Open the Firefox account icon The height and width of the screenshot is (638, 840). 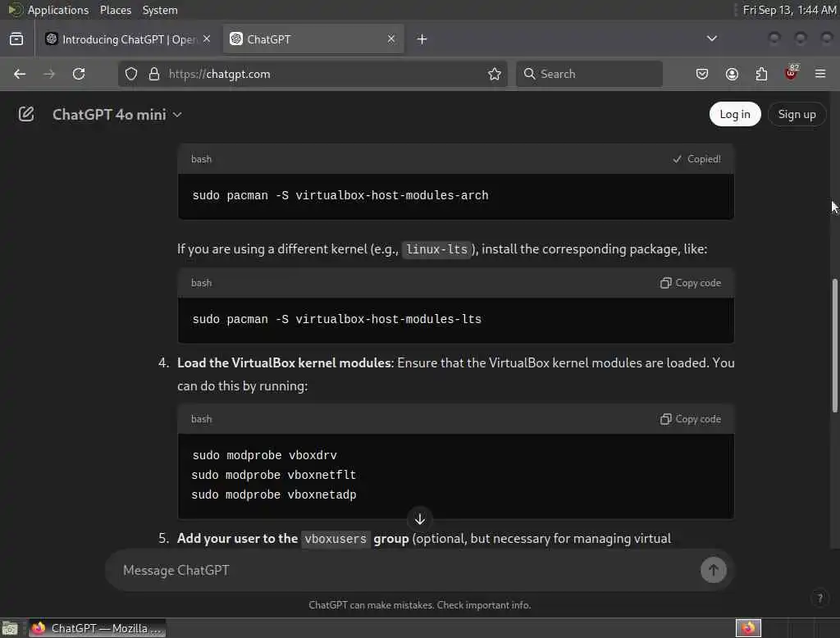click(732, 74)
